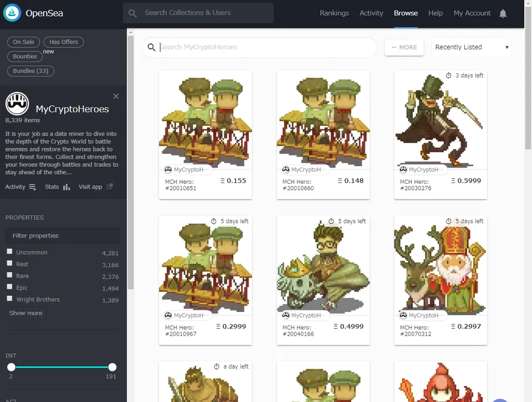This screenshot has height=402, width=532.
Task: Move the INT slider maximum handle
Action: pyautogui.click(x=112, y=367)
